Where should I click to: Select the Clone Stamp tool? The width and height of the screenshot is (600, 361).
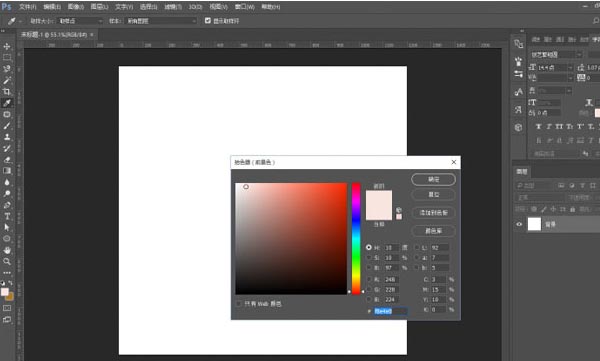(7, 137)
